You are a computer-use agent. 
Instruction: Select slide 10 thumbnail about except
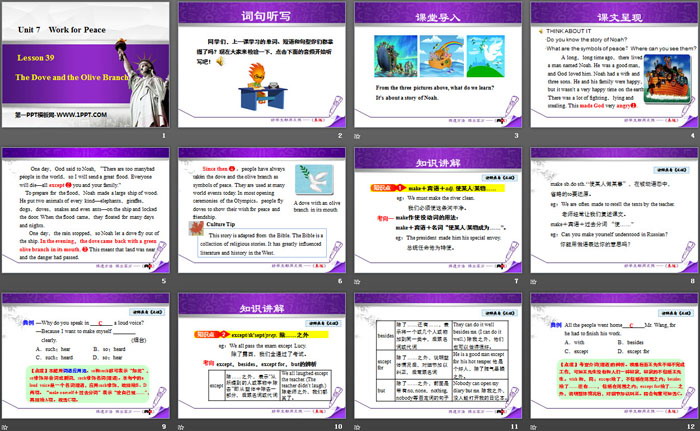pos(262,356)
